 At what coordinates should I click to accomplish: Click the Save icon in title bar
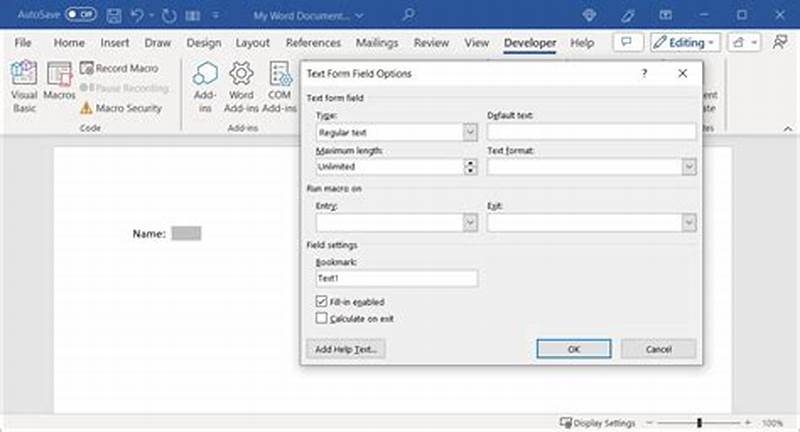(114, 16)
